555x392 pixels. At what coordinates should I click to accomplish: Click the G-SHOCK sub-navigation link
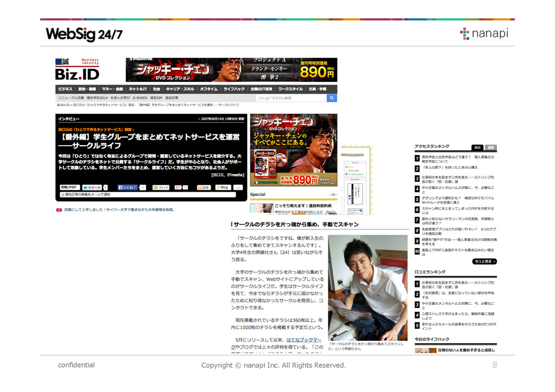[140, 98]
